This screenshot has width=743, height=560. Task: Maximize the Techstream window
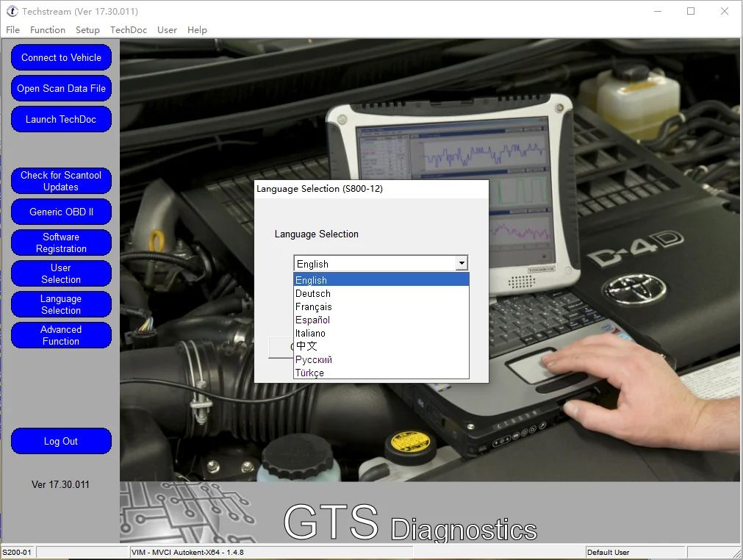691,11
